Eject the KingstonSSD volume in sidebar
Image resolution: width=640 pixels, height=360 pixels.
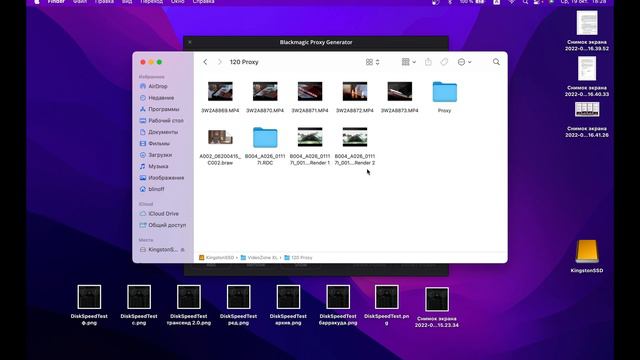[x=182, y=249]
